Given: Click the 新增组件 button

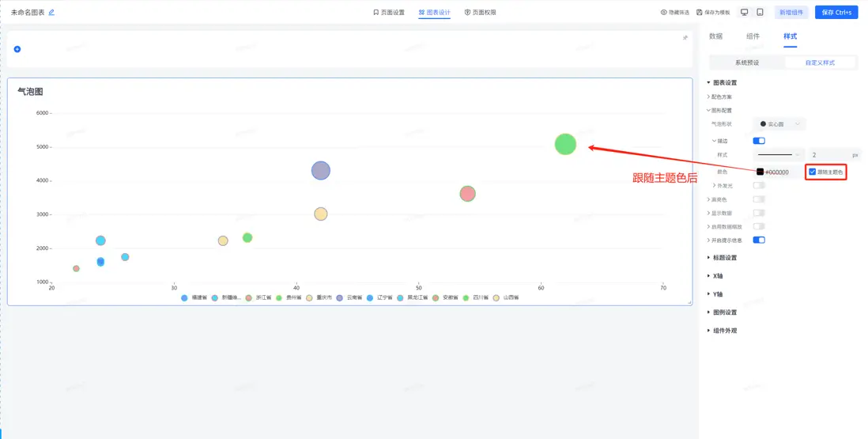Looking at the screenshot, I should click(791, 12).
